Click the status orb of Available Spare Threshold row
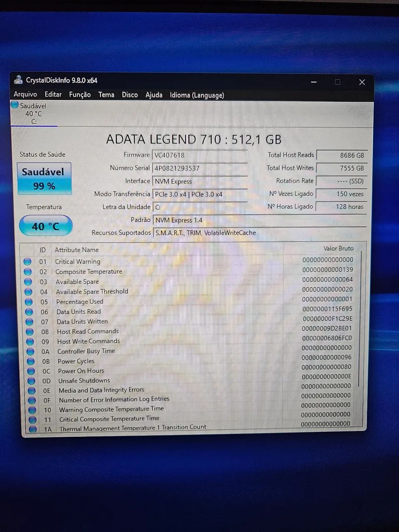This screenshot has width=399, height=532. (x=28, y=292)
